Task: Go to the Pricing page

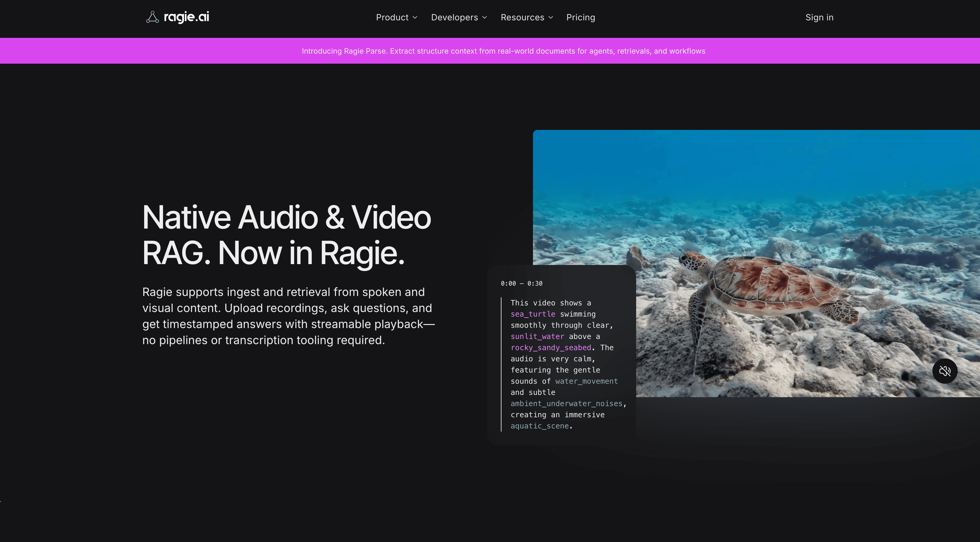Action: 581,17
